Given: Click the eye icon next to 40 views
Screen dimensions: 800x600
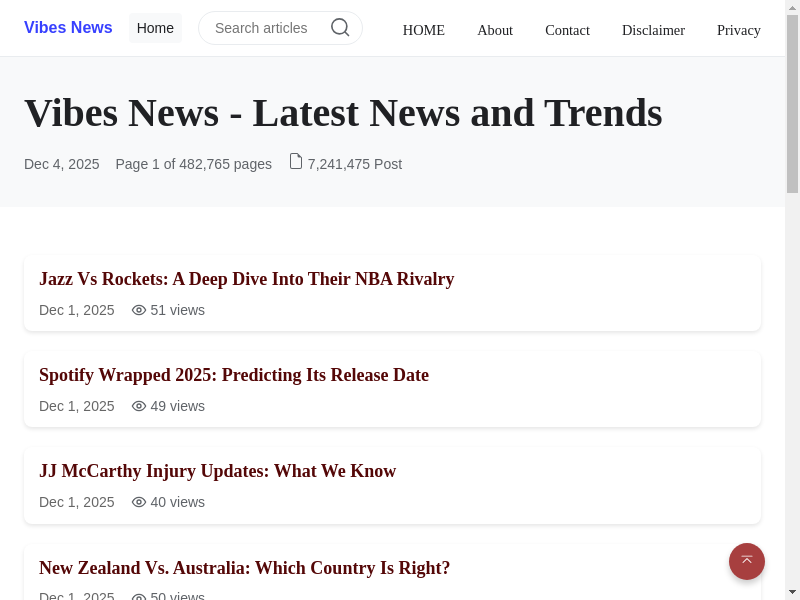Looking at the screenshot, I should pyautogui.click(x=139, y=502).
